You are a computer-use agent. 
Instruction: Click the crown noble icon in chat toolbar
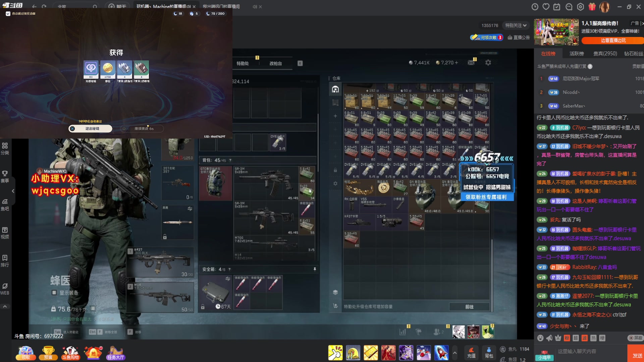tap(558, 338)
